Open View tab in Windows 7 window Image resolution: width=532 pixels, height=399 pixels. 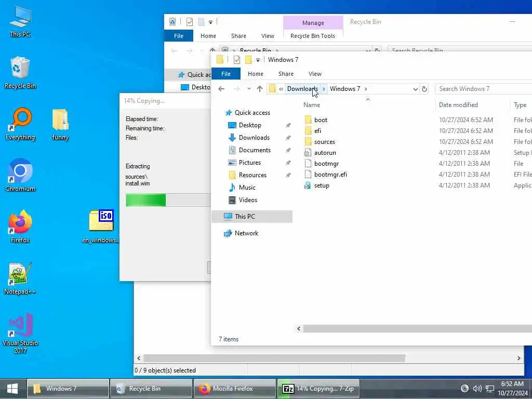pyautogui.click(x=315, y=74)
